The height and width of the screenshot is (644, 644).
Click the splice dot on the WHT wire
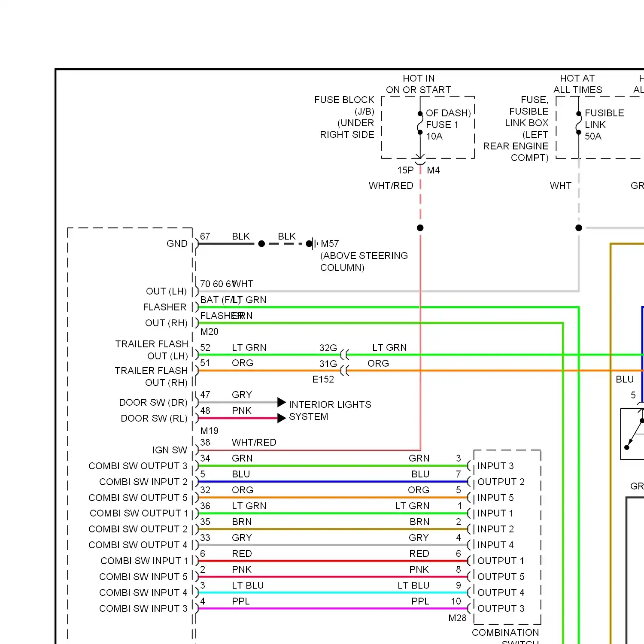coord(579,228)
